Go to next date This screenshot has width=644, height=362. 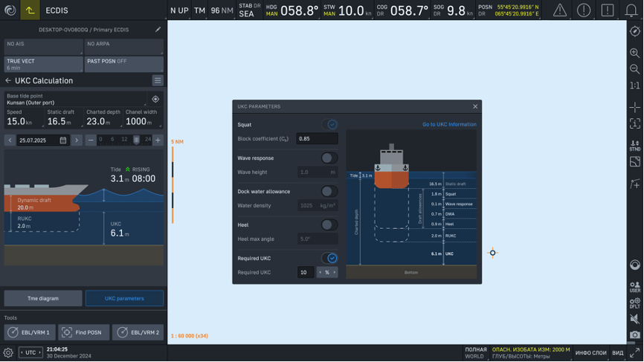point(77,140)
